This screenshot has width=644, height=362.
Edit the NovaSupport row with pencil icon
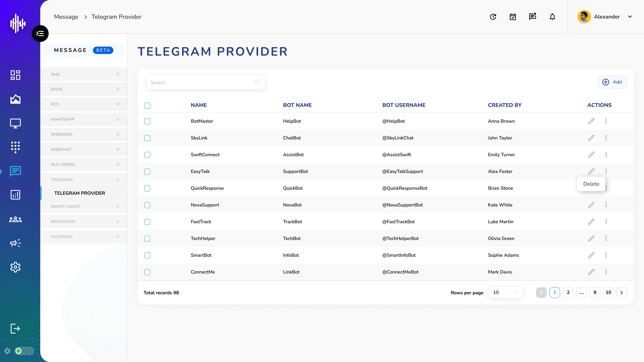[x=591, y=205]
